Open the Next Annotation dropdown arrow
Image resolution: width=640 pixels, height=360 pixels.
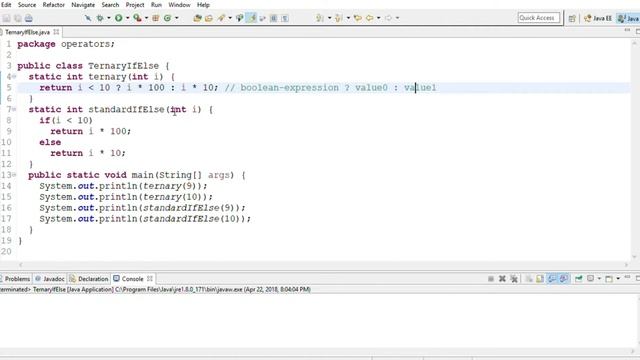pos(329,18)
